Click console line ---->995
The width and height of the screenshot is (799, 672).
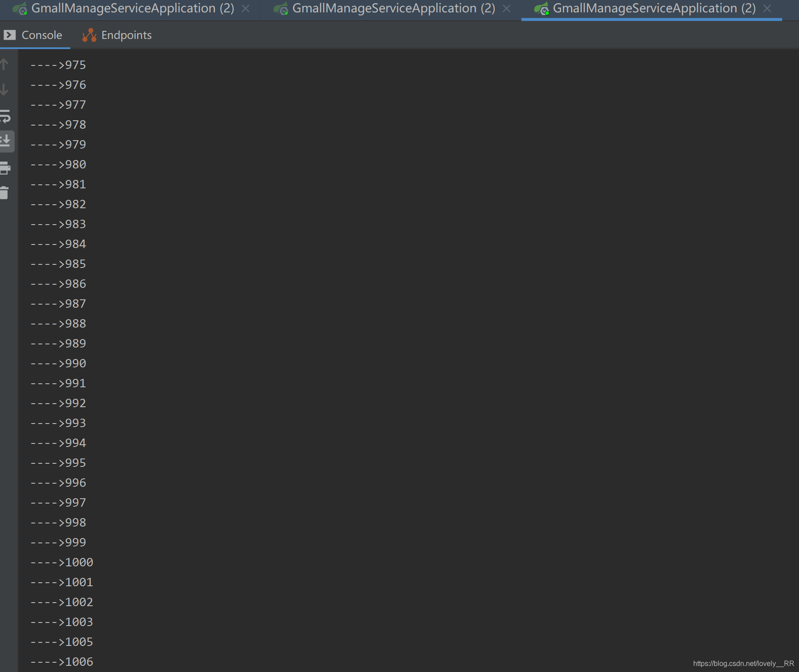58,463
